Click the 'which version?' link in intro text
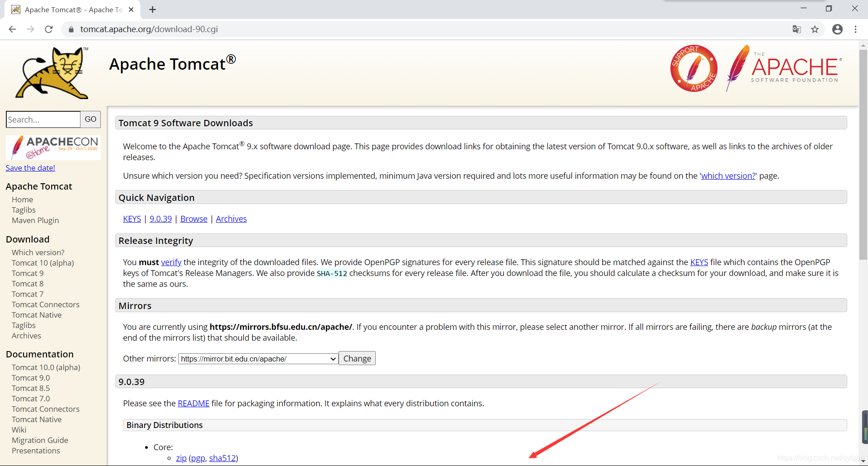Screen dimensions: 868x466 click(x=728, y=176)
